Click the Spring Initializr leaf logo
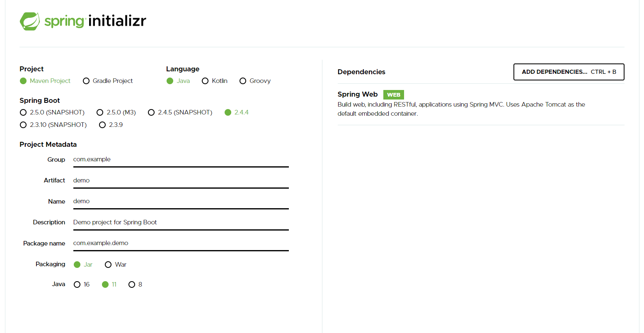 tap(30, 21)
